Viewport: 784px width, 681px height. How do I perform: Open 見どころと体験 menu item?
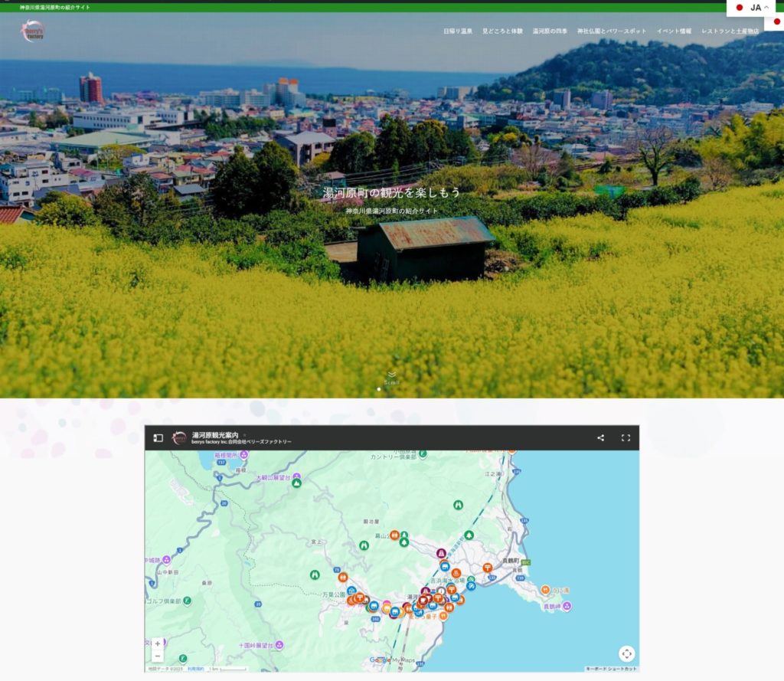pyautogui.click(x=502, y=31)
